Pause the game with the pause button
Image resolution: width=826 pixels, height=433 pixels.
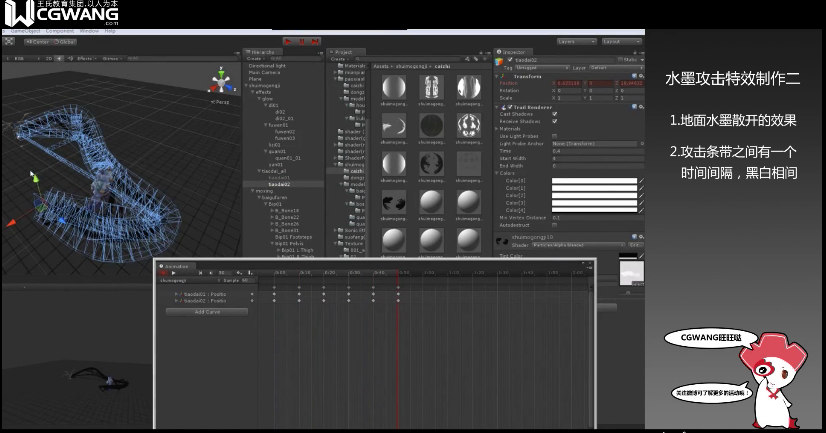302,41
